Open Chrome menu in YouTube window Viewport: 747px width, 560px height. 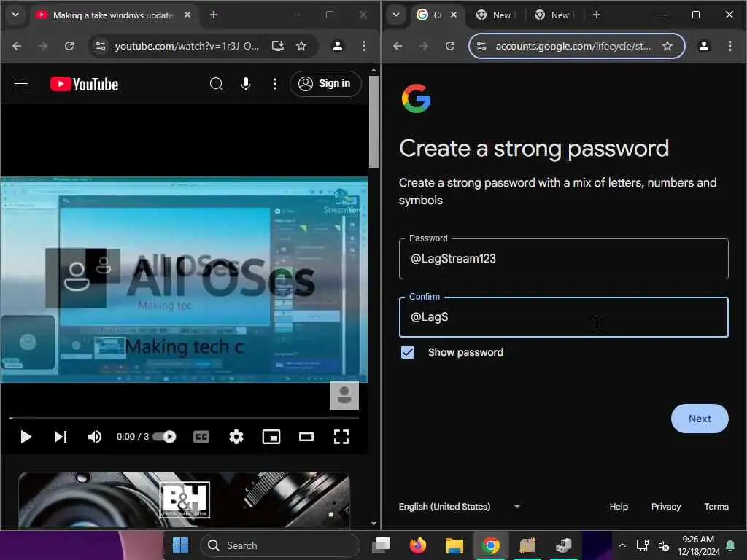(x=364, y=46)
